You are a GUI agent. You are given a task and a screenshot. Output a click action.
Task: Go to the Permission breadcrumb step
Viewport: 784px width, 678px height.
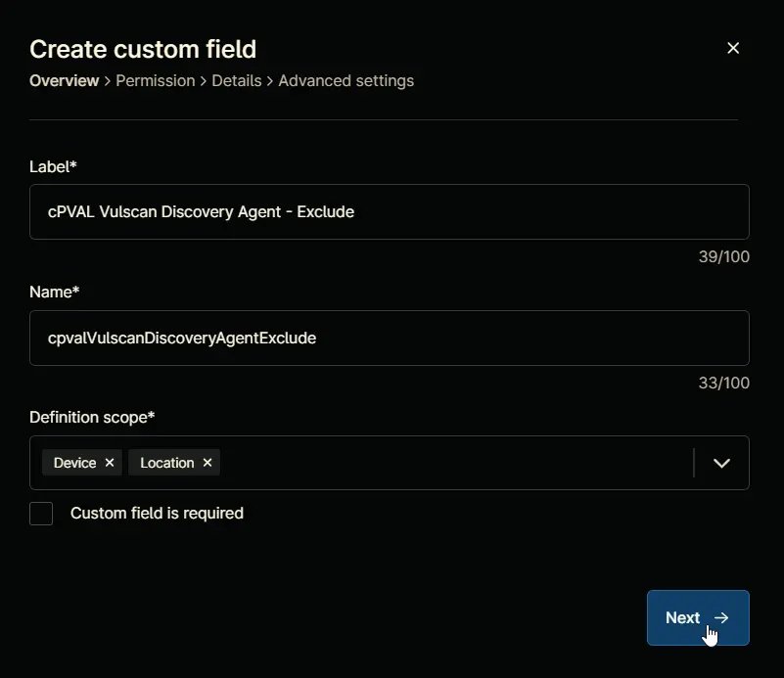[x=156, y=81]
